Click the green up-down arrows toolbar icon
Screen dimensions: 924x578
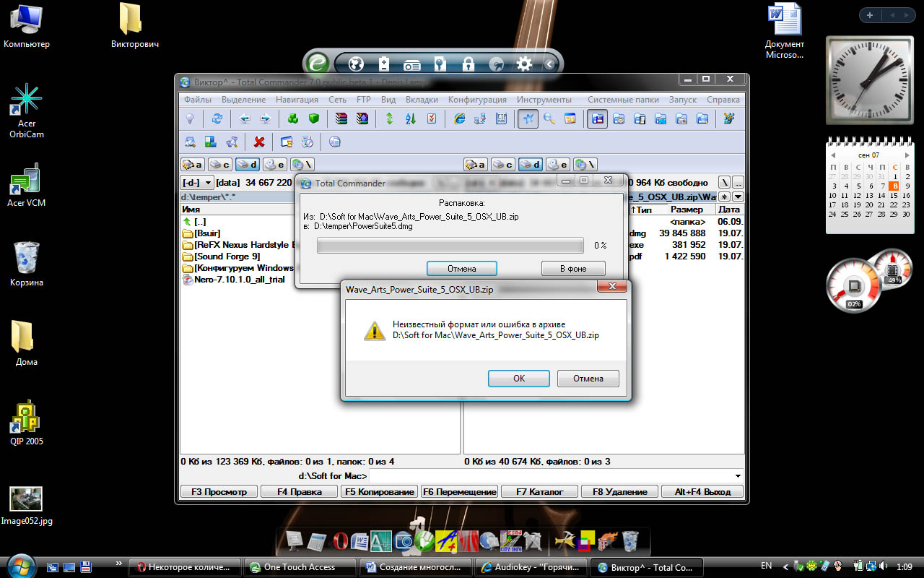(390, 119)
